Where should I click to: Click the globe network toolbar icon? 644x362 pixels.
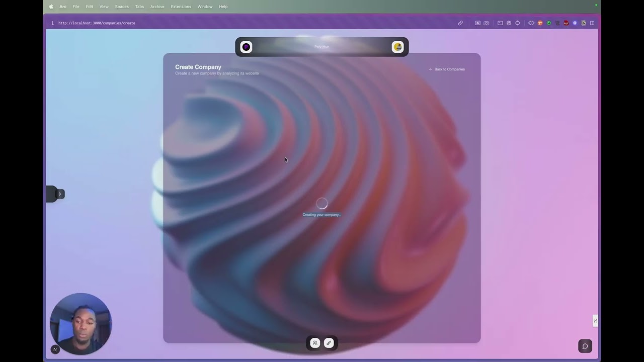pyautogui.click(x=509, y=23)
